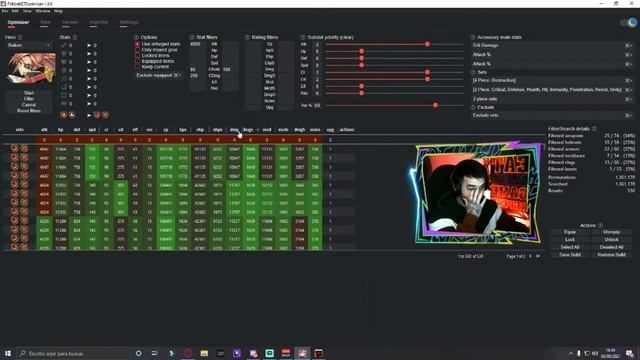Click the Rating filters info icon

[247, 37]
